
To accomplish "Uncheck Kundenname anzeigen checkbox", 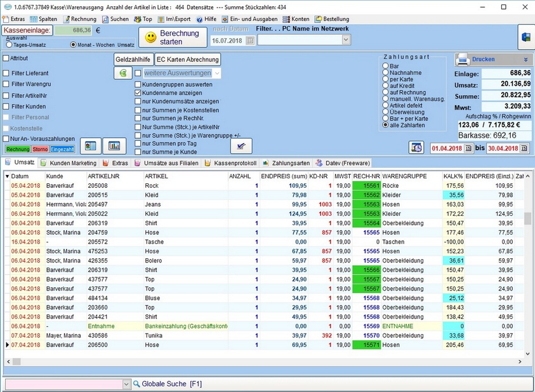I will click(x=138, y=93).
